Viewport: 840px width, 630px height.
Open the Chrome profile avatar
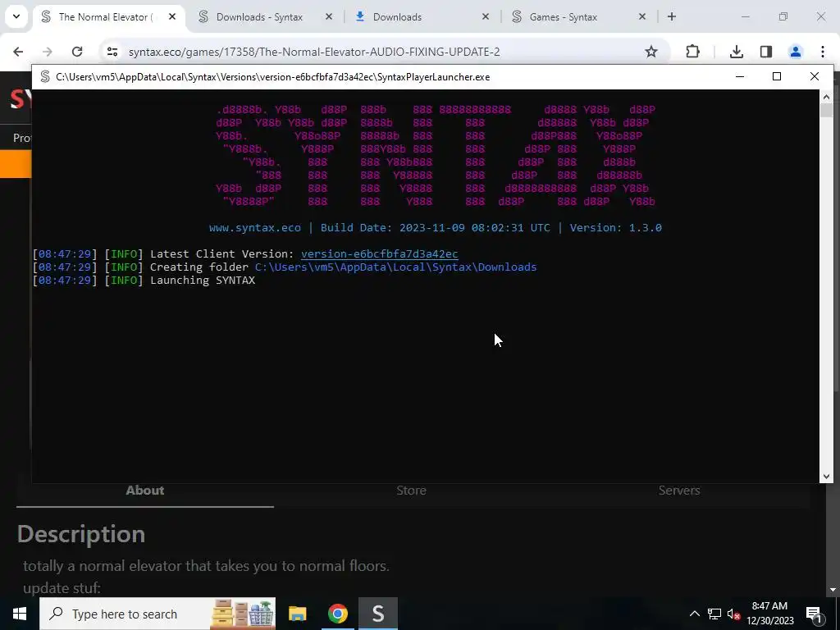(x=796, y=52)
